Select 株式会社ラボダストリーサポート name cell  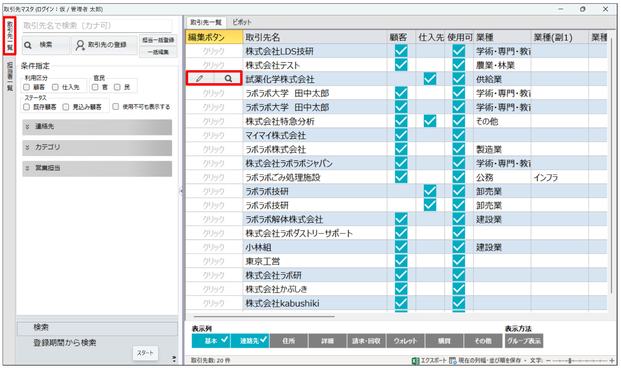(x=315, y=233)
